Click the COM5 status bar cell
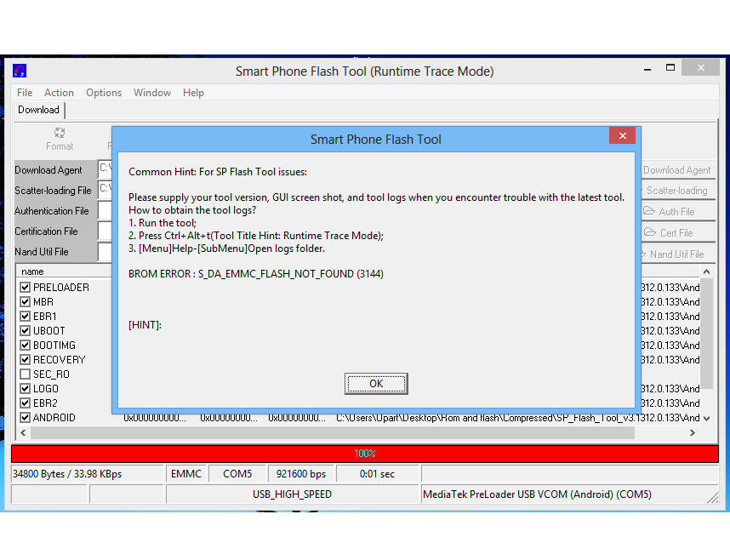This screenshot has width=730, height=560. (237, 474)
